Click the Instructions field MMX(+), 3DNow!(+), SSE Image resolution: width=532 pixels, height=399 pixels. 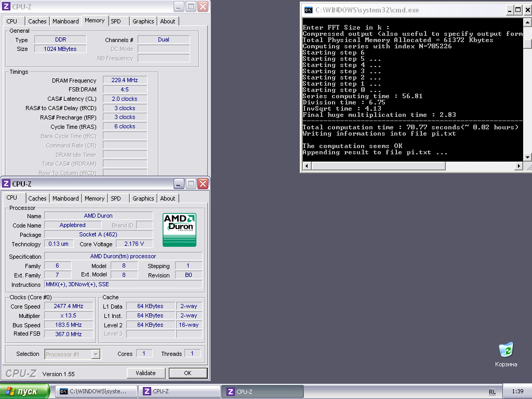[123, 284]
